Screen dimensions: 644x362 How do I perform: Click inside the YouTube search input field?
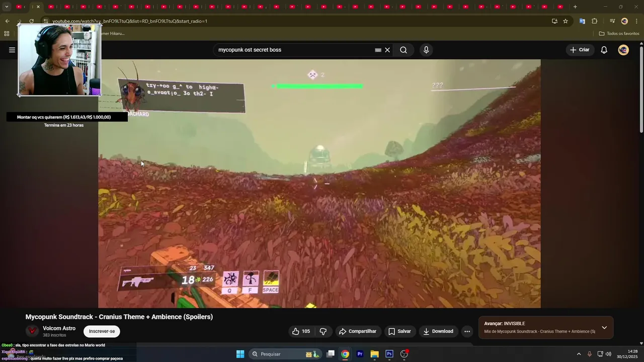(x=294, y=50)
